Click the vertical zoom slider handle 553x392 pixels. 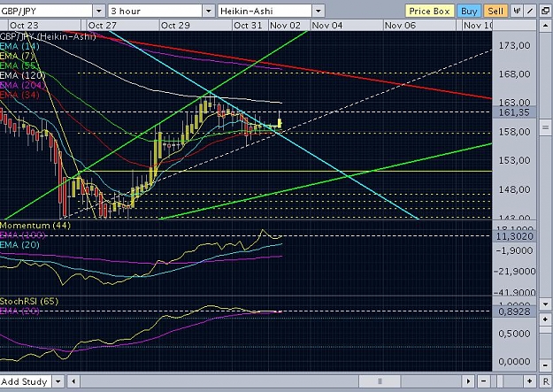click(x=545, y=331)
